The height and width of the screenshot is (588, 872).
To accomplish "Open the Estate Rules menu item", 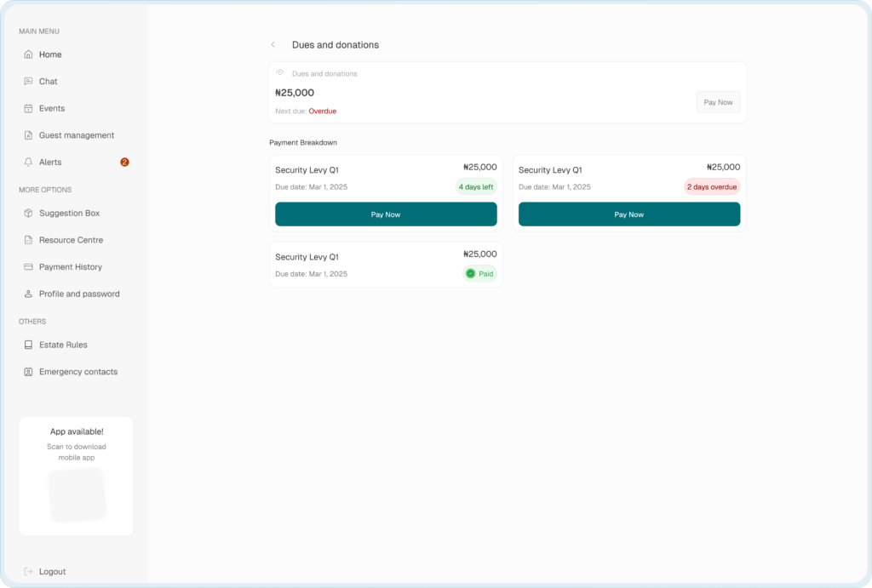I will pos(63,345).
